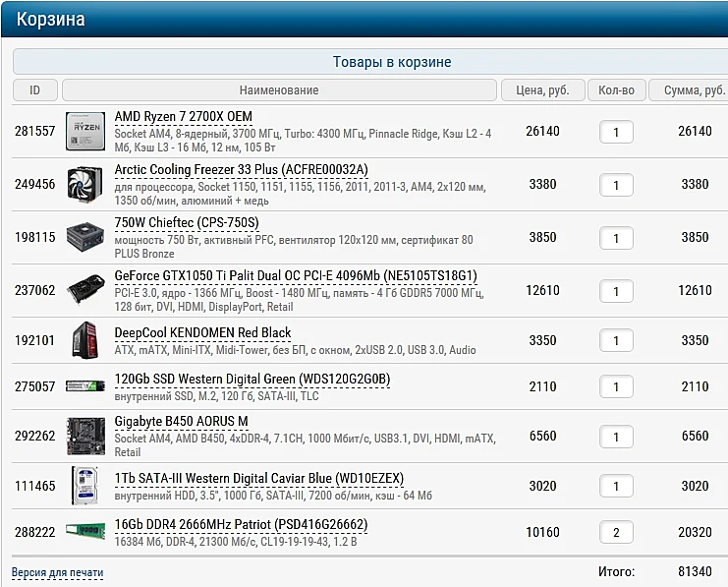The width and height of the screenshot is (728, 587).
Task: Edit quantity field for Arctic Cooling Freezer
Action: [x=616, y=185]
